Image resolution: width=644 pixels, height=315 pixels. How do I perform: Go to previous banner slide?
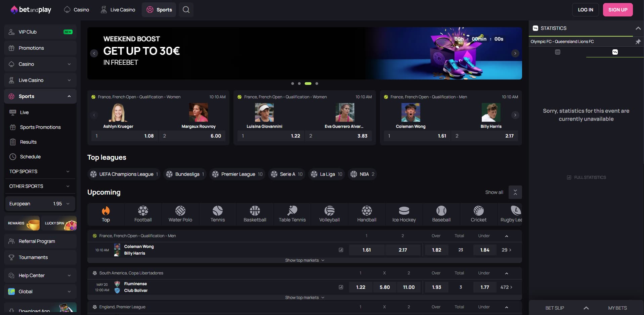94,53
